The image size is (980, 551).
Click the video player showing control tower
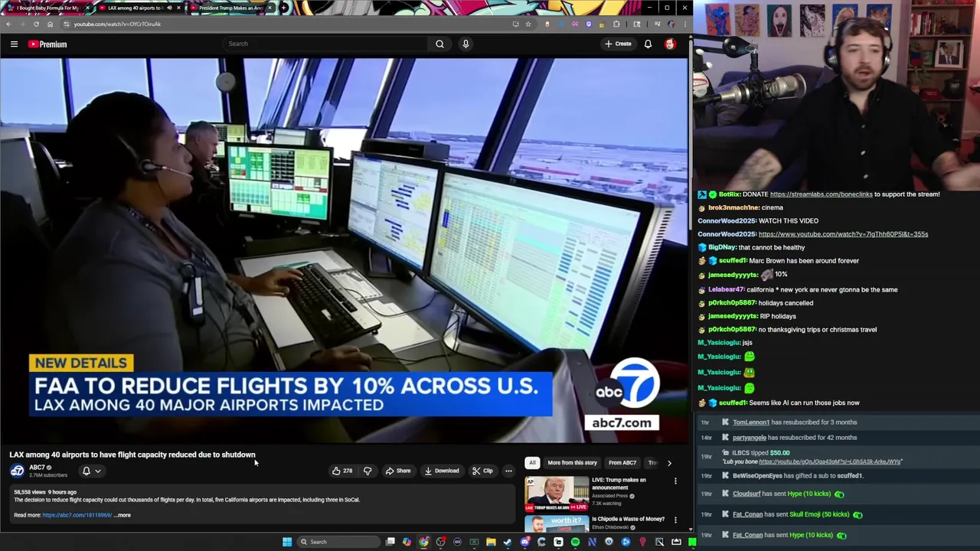(x=345, y=250)
